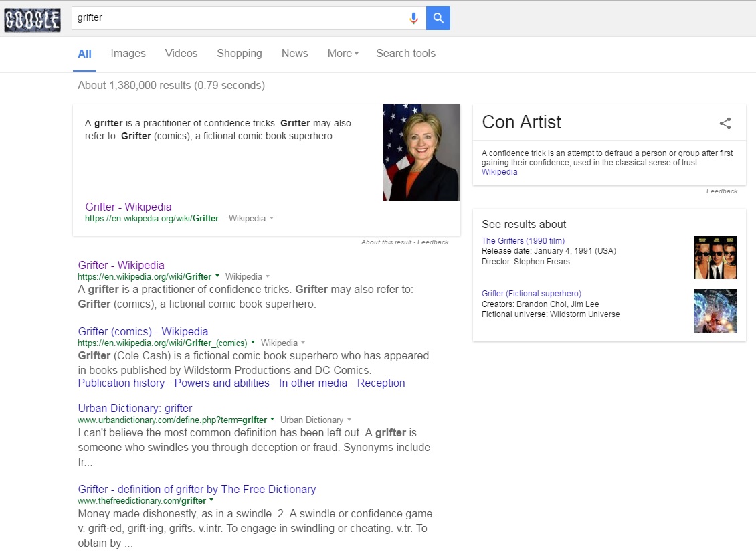The height and width of the screenshot is (554, 756).
Task: Click Director: Stephen Frears text
Action: click(x=526, y=262)
